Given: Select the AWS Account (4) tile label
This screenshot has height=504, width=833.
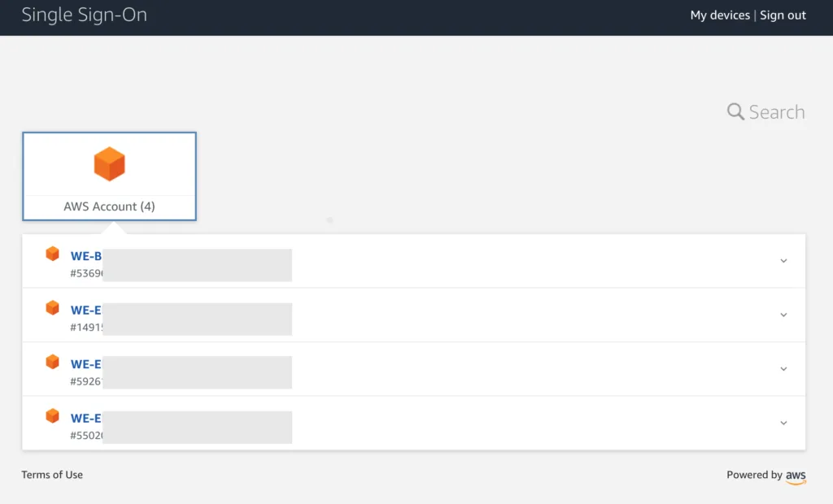Looking at the screenshot, I should tap(110, 206).
